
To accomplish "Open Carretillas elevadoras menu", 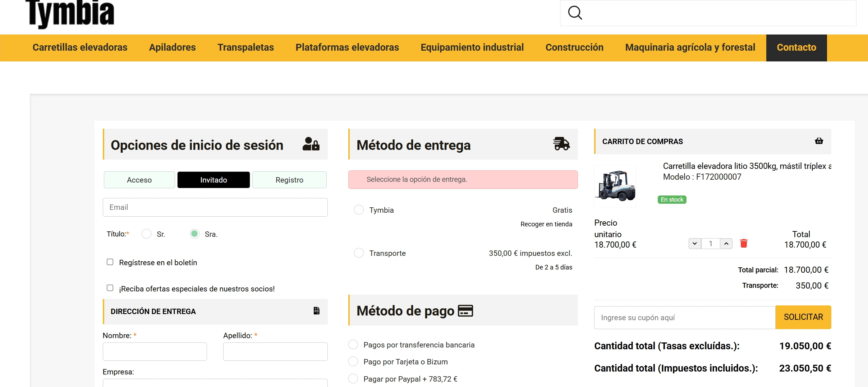I will [x=80, y=47].
